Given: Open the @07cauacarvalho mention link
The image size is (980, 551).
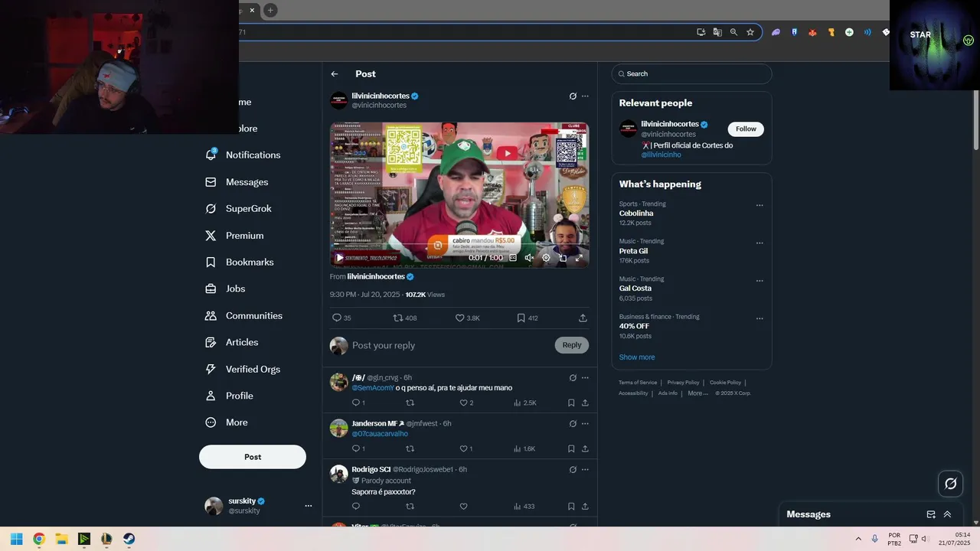Looking at the screenshot, I should click(x=380, y=434).
